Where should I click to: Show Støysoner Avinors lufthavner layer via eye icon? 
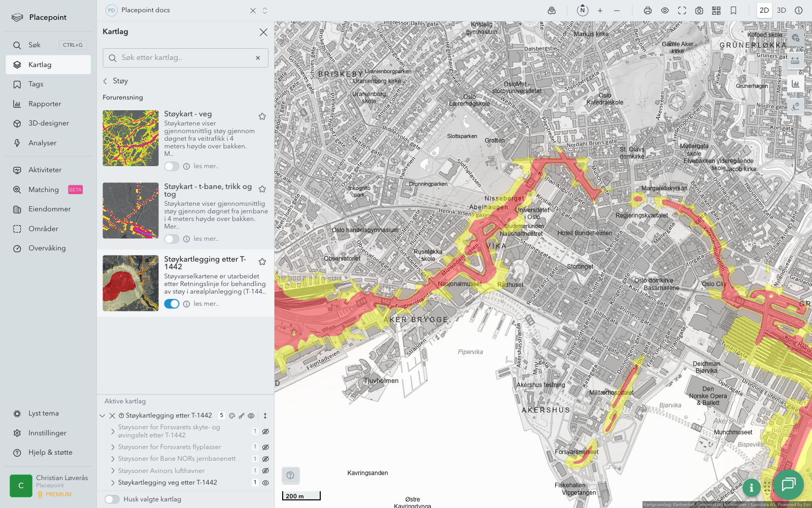265,471
